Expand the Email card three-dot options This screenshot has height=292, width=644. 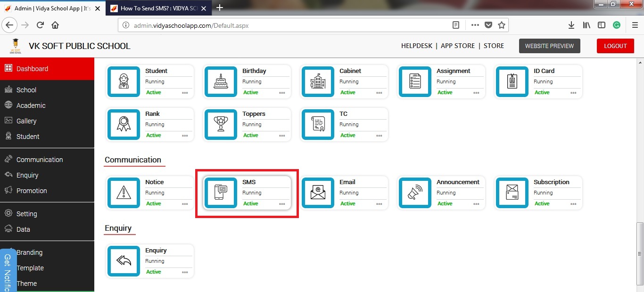click(379, 204)
